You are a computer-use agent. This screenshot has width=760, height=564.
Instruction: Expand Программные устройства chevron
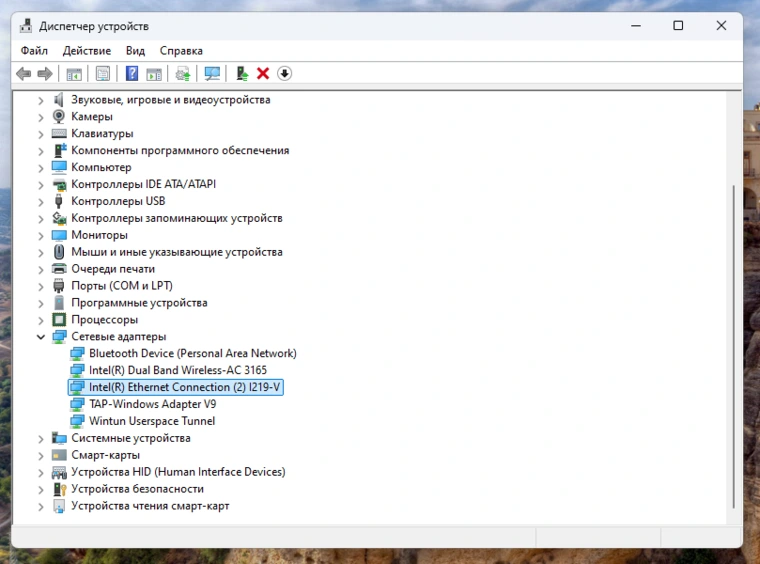(x=41, y=303)
